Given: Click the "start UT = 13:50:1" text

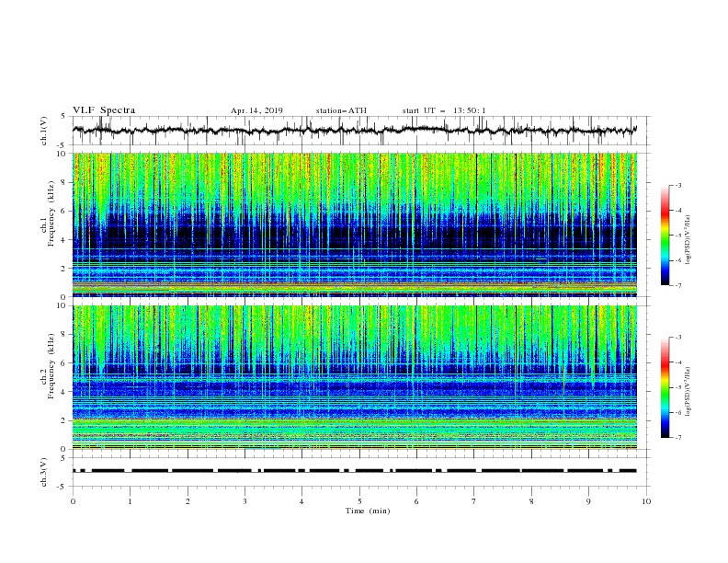Looking at the screenshot, I should click(x=444, y=110).
